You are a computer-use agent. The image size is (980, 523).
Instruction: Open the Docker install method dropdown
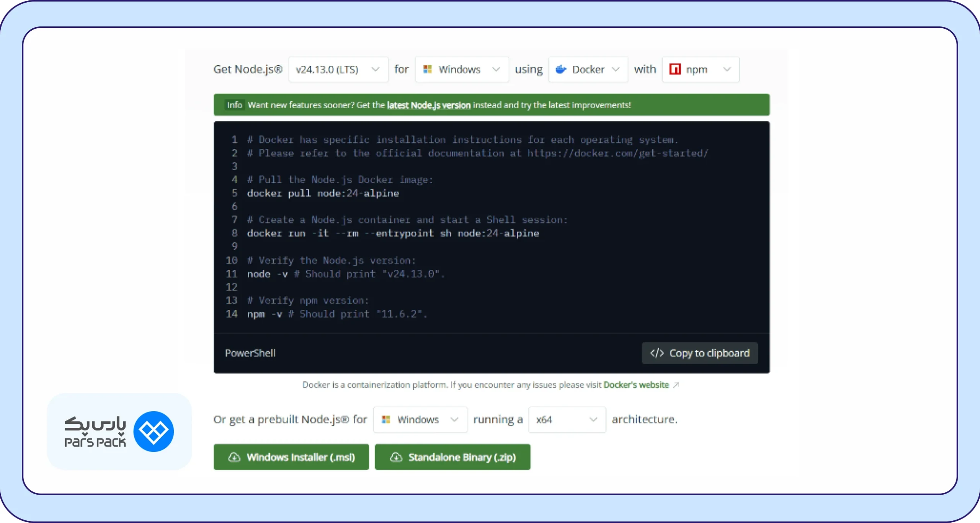pos(588,69)
